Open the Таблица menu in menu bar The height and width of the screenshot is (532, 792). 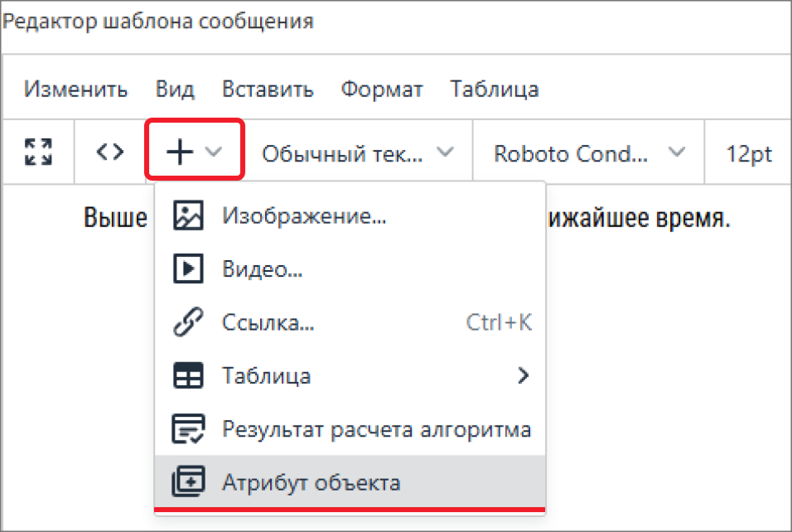coord(495,89)
